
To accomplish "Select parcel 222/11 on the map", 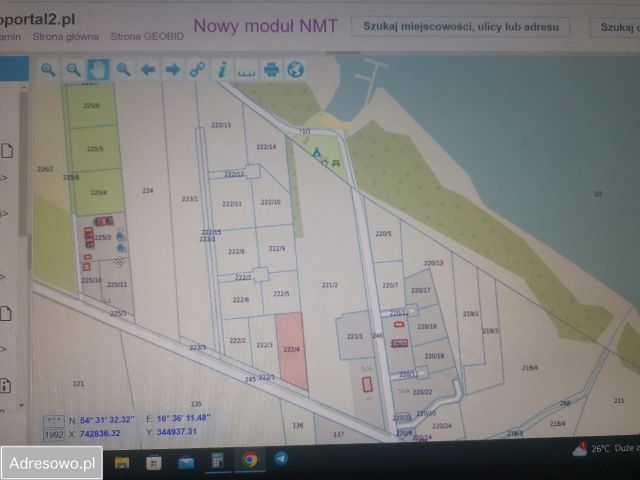I will pyautogui.click(x=232, y=204).
